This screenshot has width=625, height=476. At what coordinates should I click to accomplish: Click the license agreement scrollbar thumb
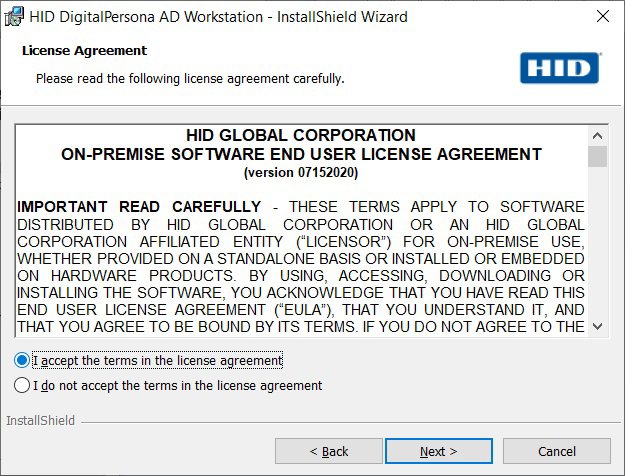[x=597, y=157]
